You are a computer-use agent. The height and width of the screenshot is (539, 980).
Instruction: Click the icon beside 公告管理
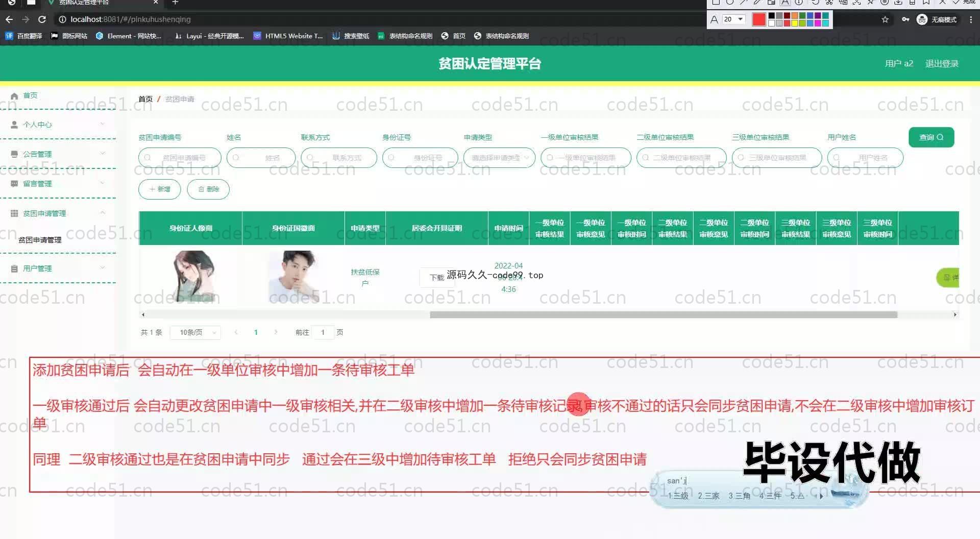pyautogui.click(x=14, y=154)
